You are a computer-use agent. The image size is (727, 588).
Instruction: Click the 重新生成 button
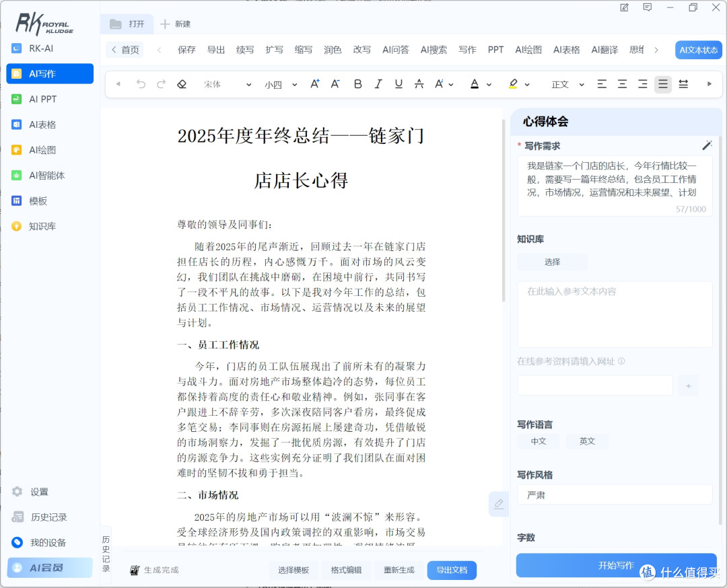coord(399,570)
